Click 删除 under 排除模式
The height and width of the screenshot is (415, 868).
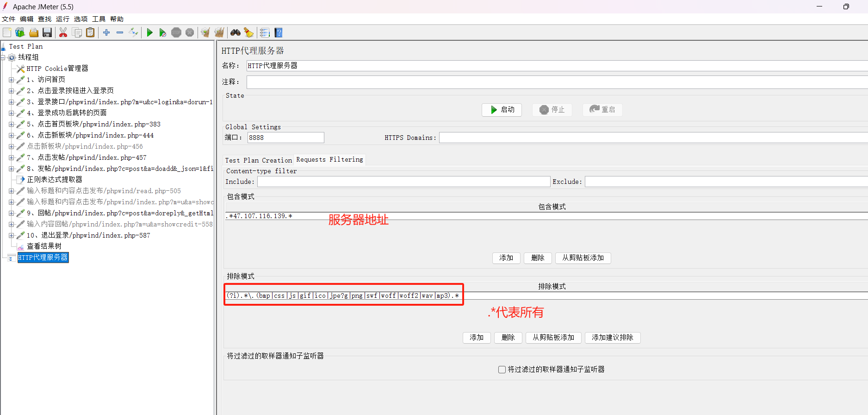click(x=508, y=338)
